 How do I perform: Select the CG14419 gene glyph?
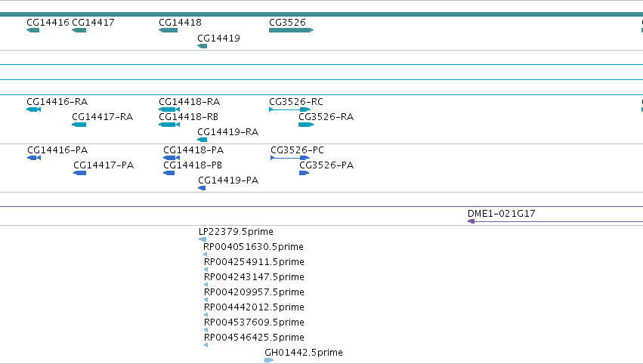[x=202, y=46]
